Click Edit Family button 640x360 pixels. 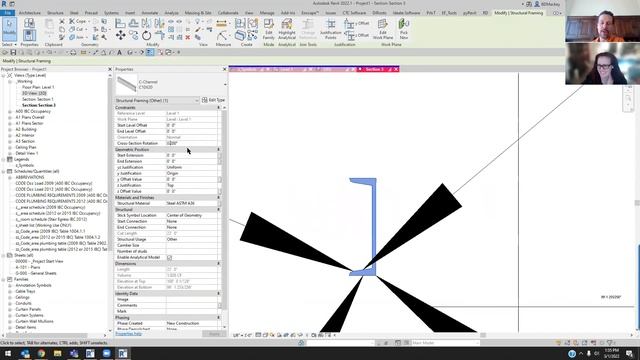(x=269, y=29)
